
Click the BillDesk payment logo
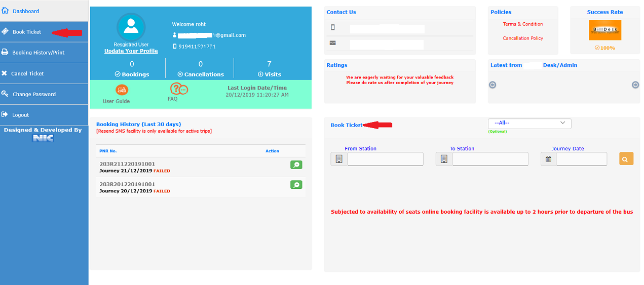(604, 30)
